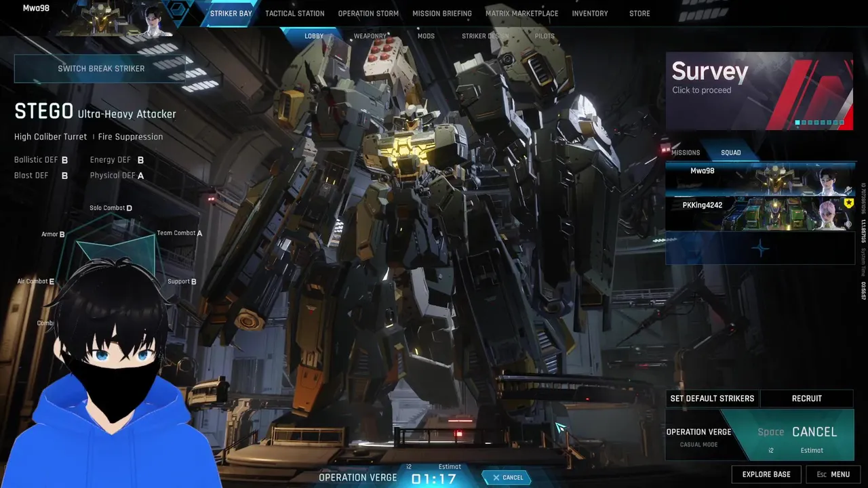Click Switch Break Striker button

[x=101, y=68]
